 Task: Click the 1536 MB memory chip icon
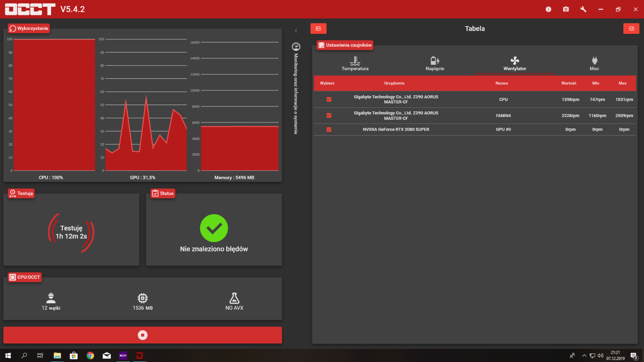coord(142,298)
